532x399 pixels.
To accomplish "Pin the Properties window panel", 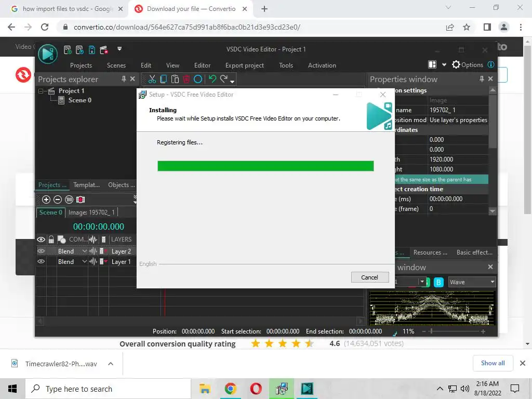I will (482, 79).
